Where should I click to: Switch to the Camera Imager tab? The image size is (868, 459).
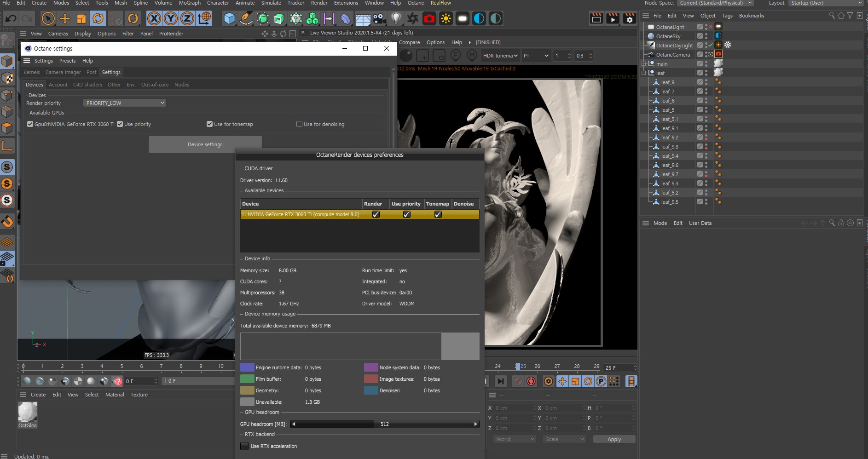pos(63,72)
